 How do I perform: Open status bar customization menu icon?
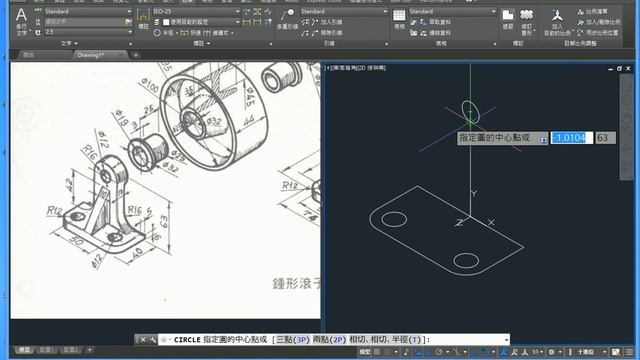pos(630,351)
